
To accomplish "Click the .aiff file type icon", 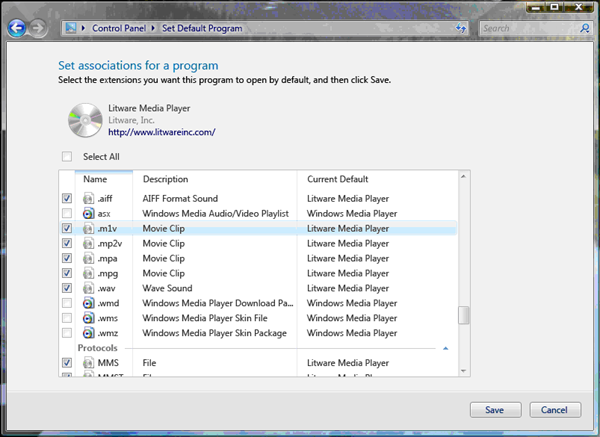I will point(89,199).
